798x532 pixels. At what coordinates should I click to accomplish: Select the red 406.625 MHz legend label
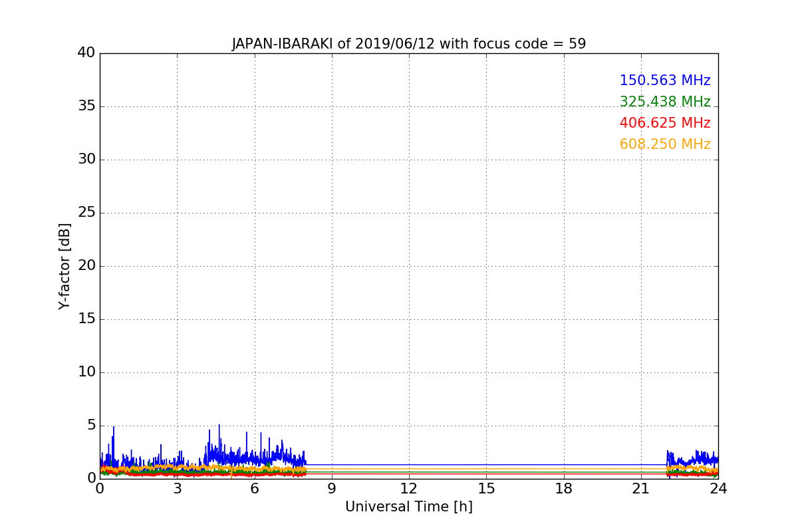point(665,123)
